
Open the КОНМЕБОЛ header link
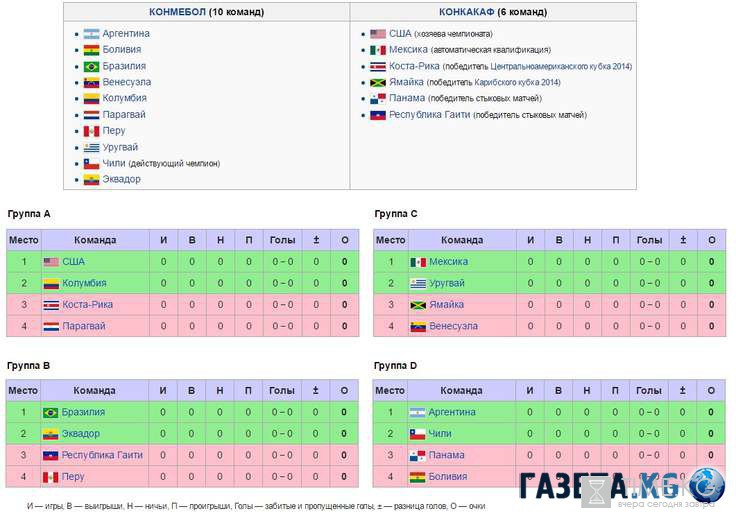[177, 12]
